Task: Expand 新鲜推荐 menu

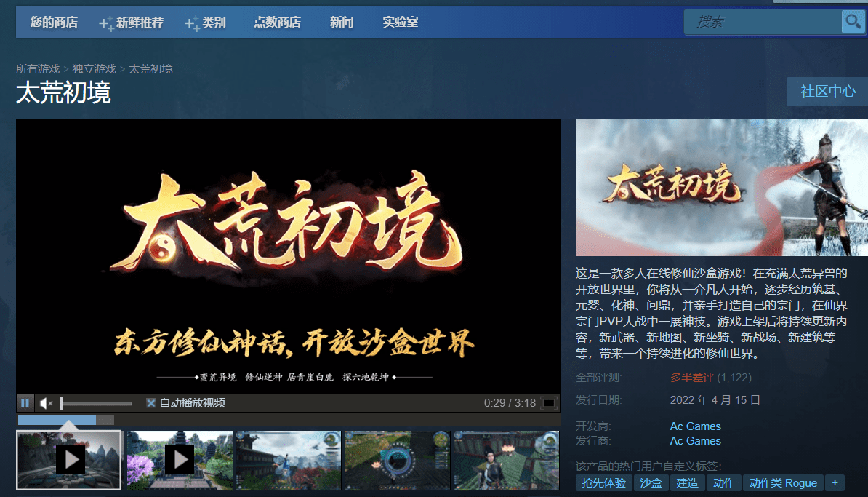Action: click(x=132, y=23)
